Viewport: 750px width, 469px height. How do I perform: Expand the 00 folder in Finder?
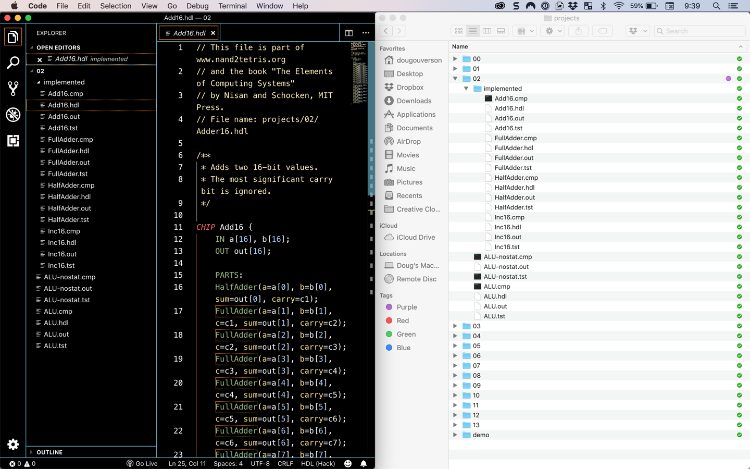[457, 59]
